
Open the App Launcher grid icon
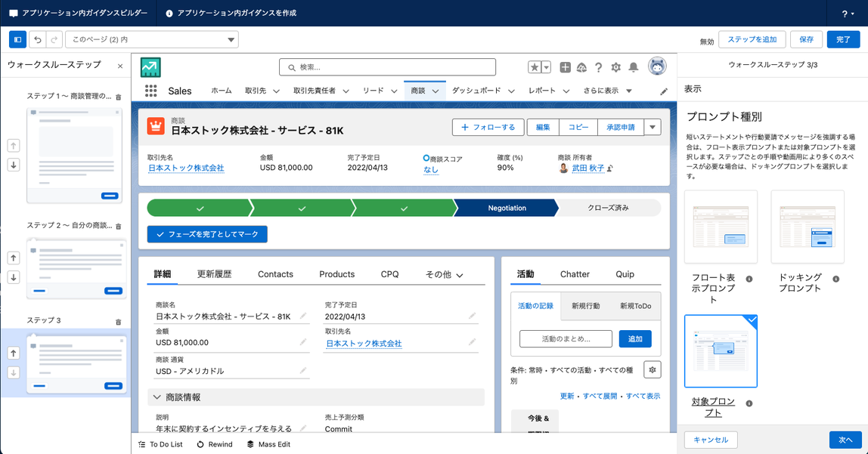(150, 91)
